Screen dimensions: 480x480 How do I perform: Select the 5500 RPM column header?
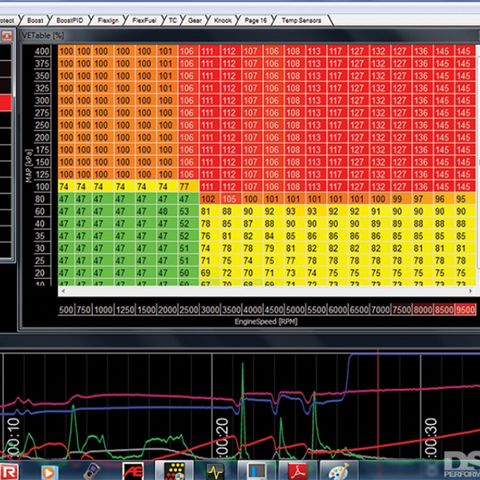(x=316, y=310)
